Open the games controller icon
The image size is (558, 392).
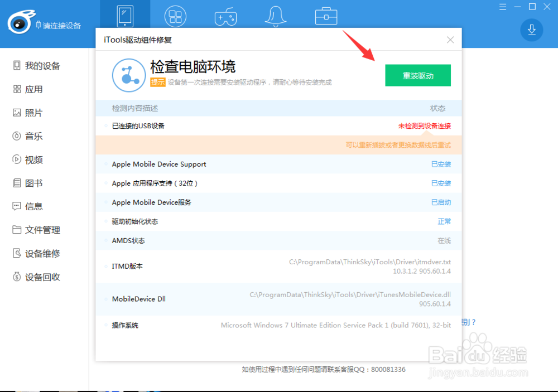[x=225, y=17]
